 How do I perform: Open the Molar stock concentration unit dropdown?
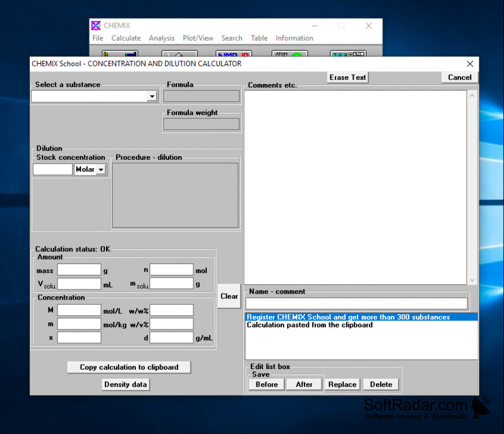(x=101, y=169)
